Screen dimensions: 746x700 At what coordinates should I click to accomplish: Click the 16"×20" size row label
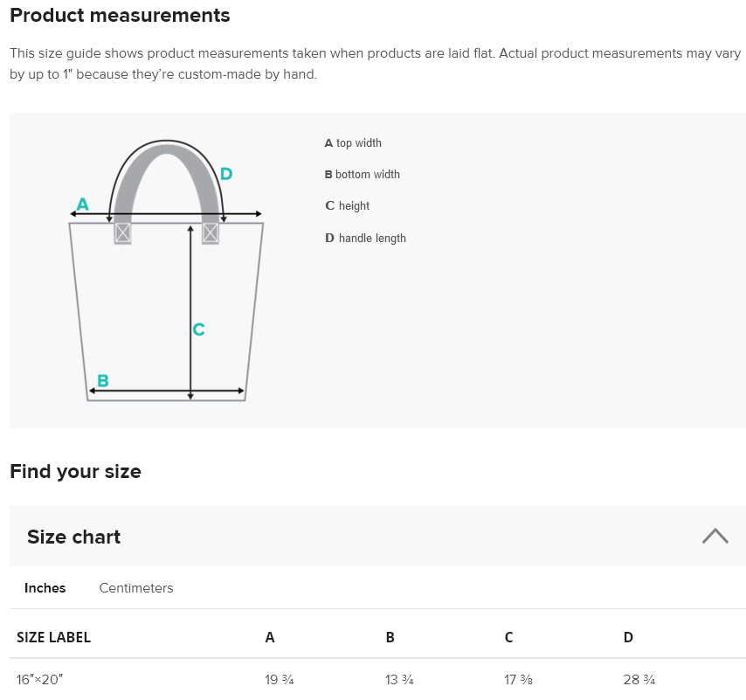pos(40,680)
